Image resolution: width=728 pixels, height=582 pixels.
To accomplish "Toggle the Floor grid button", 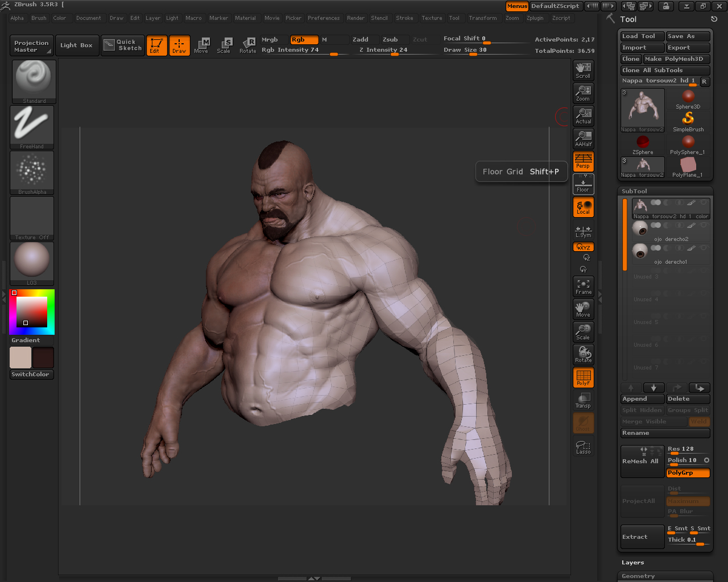I will pyautogui.click(x=584, y=184).
